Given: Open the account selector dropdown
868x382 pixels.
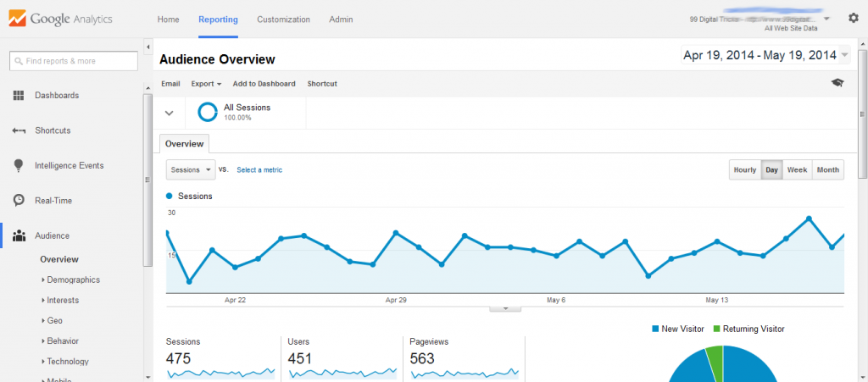Looking at the screenshot, I should tap(826, 19).
